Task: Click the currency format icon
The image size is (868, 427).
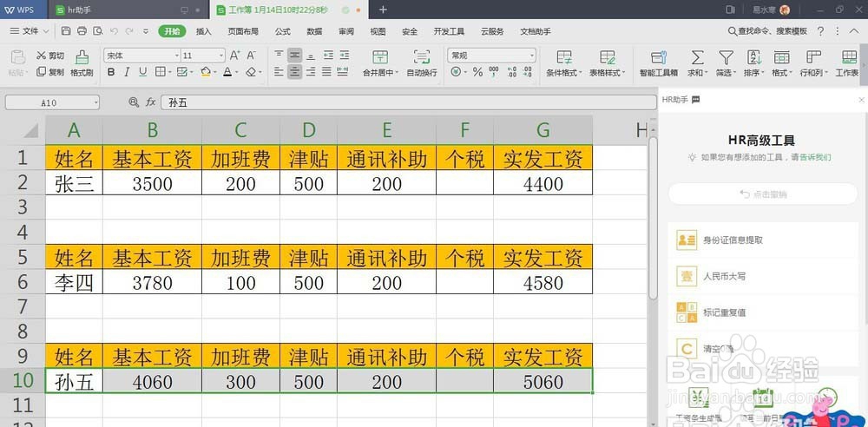Action: tap(456, 72)
